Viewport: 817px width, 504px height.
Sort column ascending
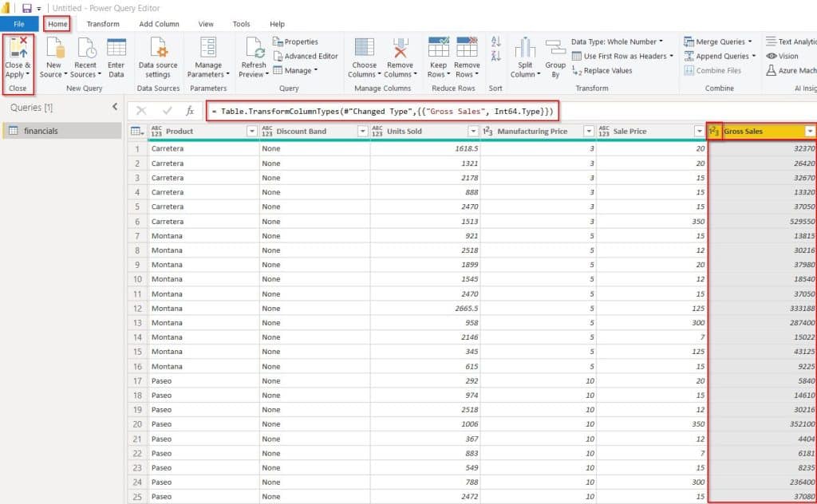[495, 41]
